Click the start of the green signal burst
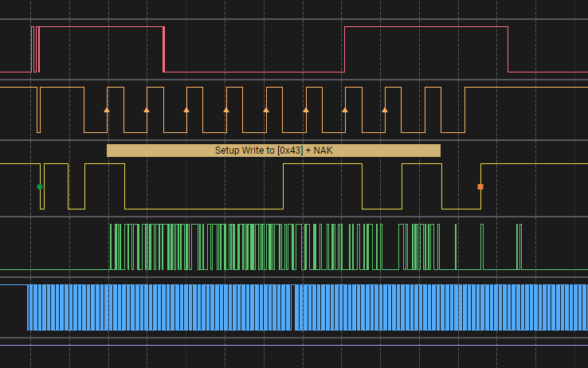 pyautogui.click(x=110, y=247)
